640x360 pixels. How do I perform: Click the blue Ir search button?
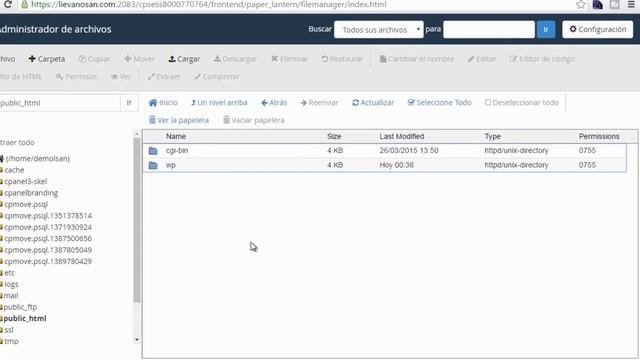point(546,30)
